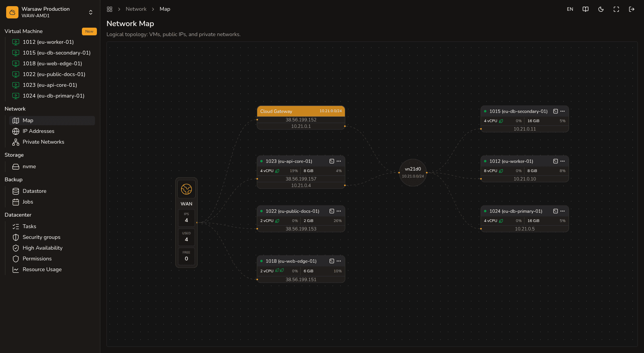Open the dashboard grid icon in the breadcrumb

[110, 9]
